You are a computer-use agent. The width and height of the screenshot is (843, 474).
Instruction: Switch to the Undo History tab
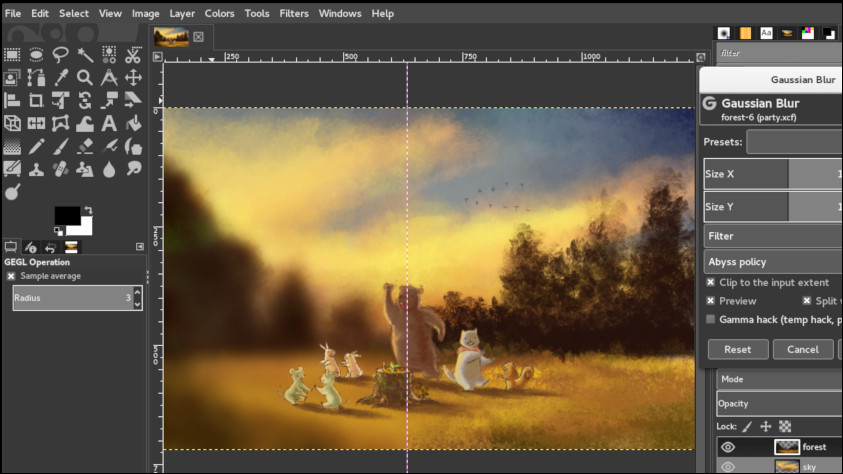(x=50, y=247)
